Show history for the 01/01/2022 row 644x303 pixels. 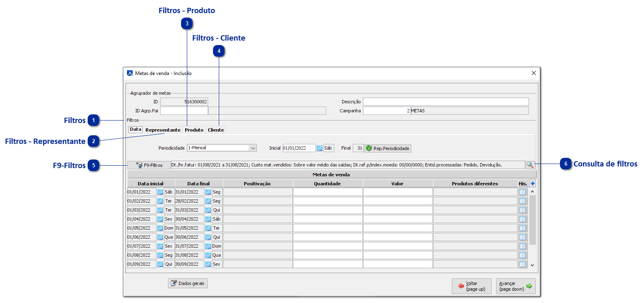(x=523, y=192)
